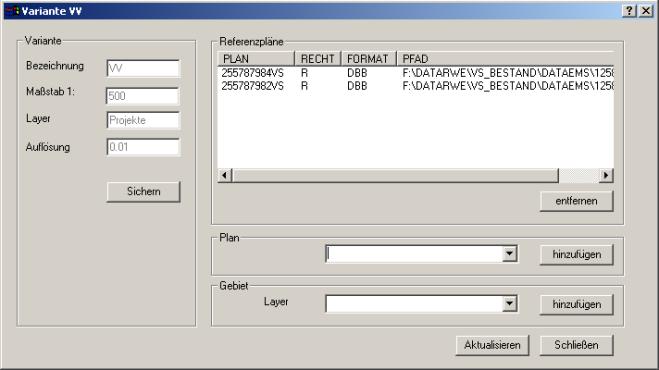Image resolution: width=659 pixels, height=370 pixels.
Task: Click Aktualisieren to refresh
Action: click(492, 345)
